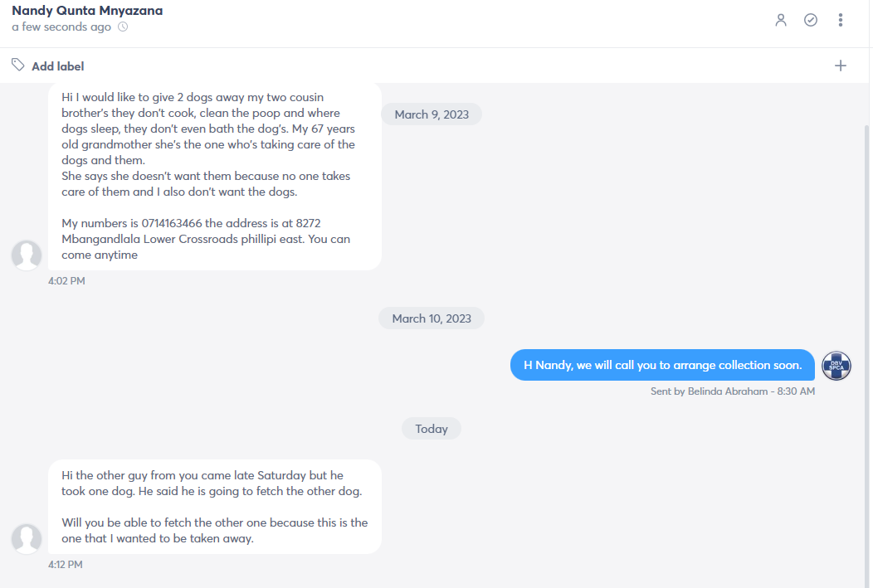Click the Sent by Belinda Abraham caption
The height and width of the screenshot is (588, 873).
point(733,391)
